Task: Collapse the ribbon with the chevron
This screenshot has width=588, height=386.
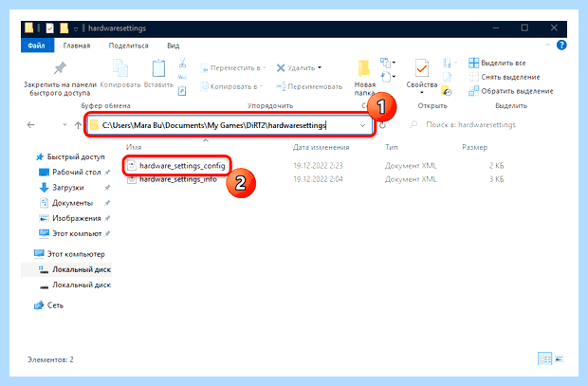Action: tap(547, 45)
